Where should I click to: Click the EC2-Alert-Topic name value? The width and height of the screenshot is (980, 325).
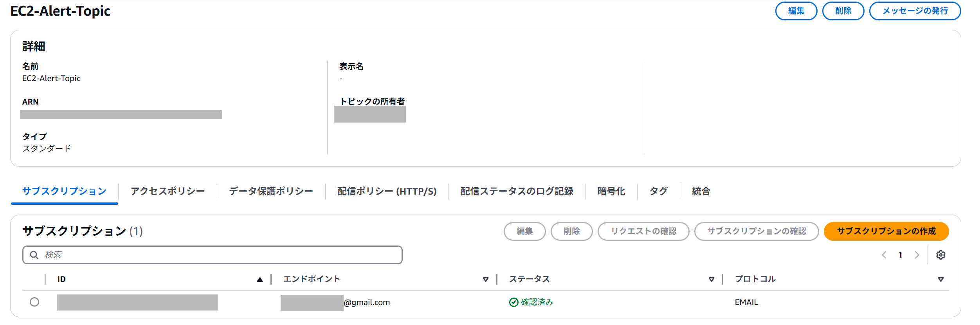(51, 78)
